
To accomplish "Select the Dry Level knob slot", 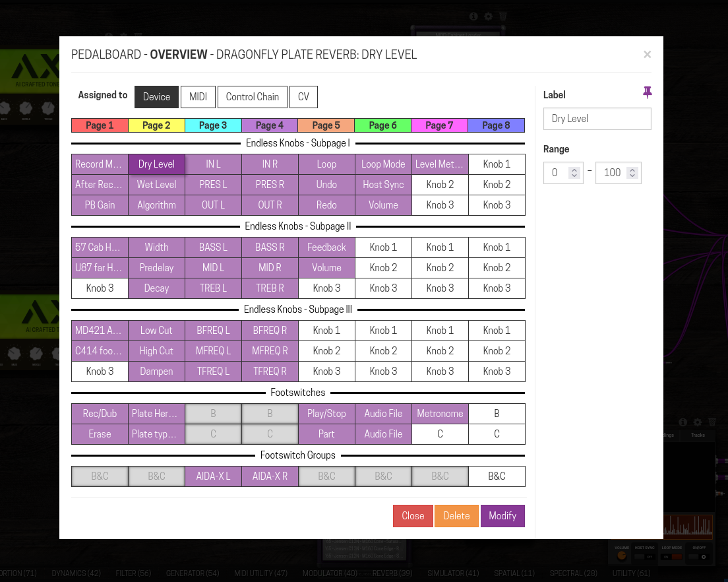I will pos(156,164).
